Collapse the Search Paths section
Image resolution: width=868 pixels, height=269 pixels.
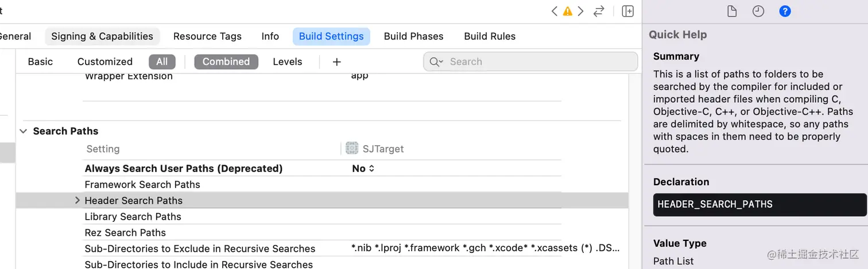click(24, 131)
